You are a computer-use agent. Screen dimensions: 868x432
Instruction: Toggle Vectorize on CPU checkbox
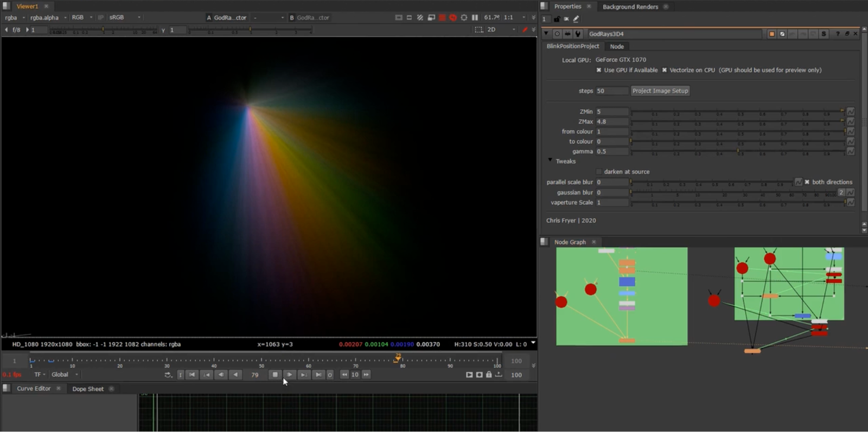pyautogui.click(x=664, y=70)
